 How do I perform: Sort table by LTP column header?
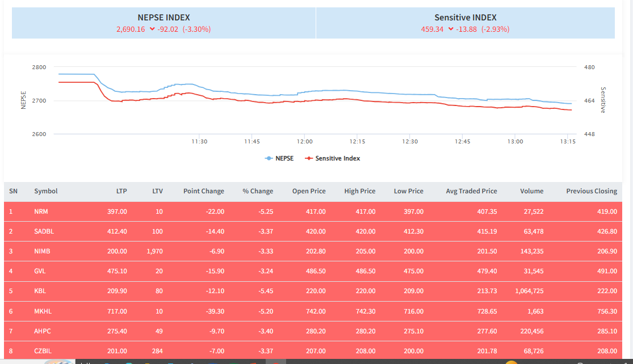(120, 191)
